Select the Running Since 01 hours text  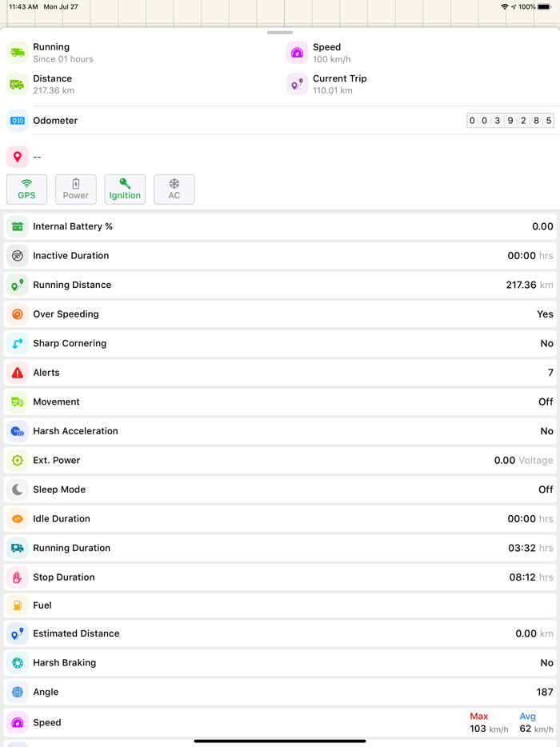(x=63, y=59)
